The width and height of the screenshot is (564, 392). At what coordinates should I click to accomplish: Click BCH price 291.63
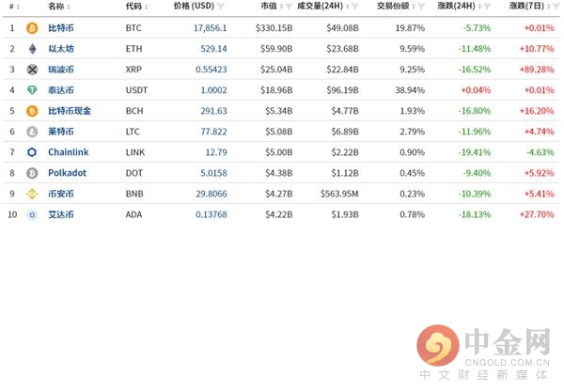pos(213,111)
